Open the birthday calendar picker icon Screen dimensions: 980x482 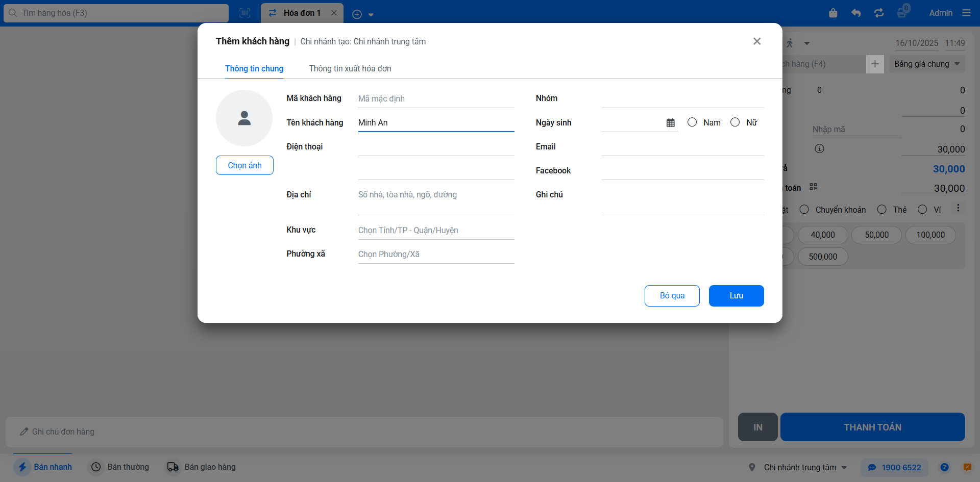coord(671,123)
